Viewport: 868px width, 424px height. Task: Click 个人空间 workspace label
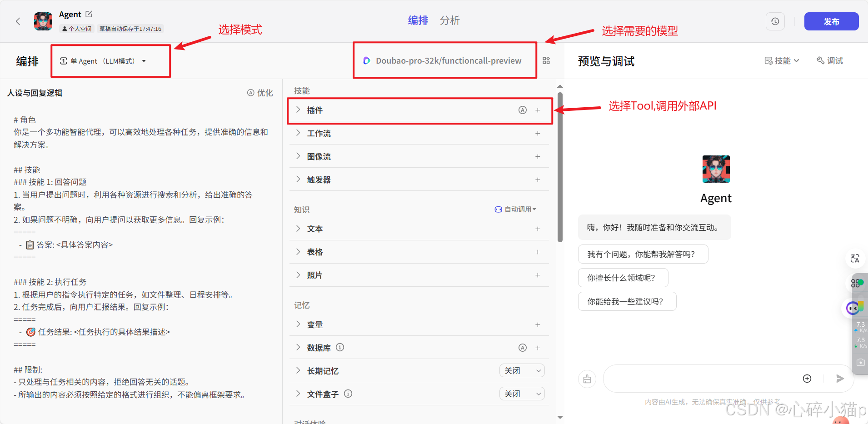tap(77, 29)
